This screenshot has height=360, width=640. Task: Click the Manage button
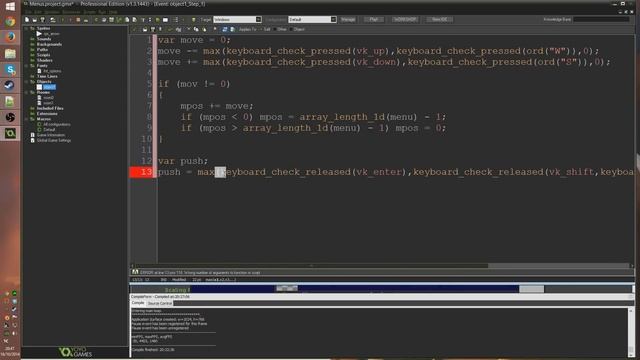click(x=348, y=20)
